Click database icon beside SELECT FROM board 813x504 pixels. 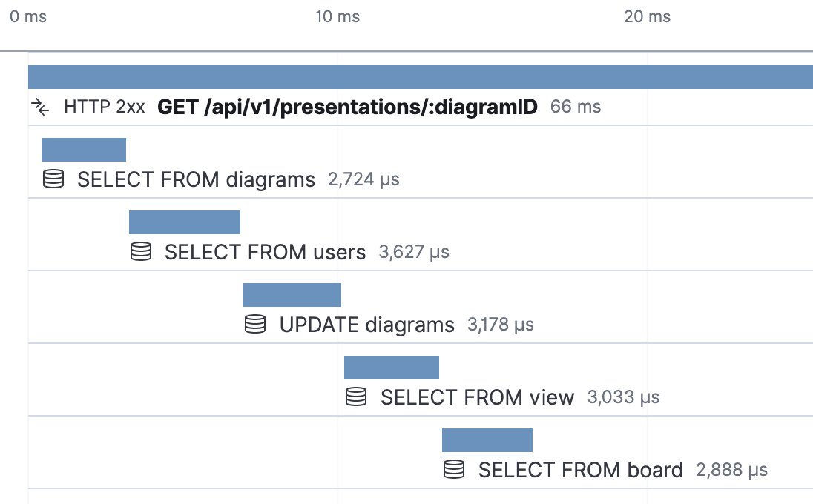point(454,469)
